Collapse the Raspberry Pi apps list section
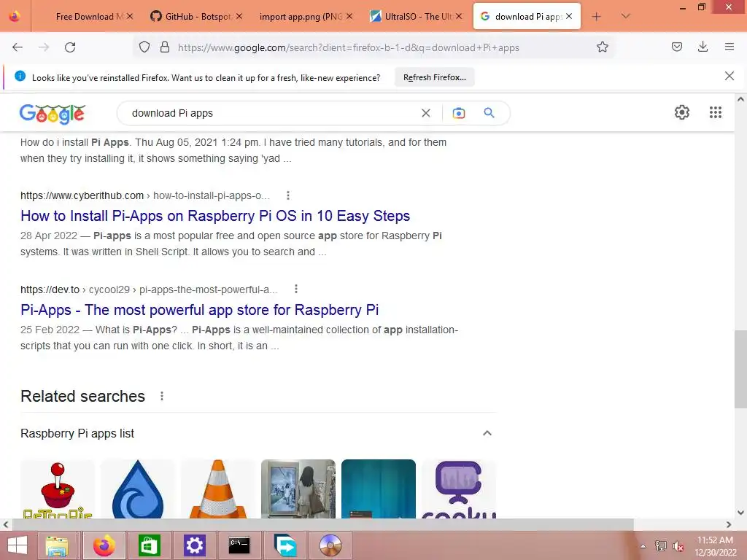 click(487, 433)
